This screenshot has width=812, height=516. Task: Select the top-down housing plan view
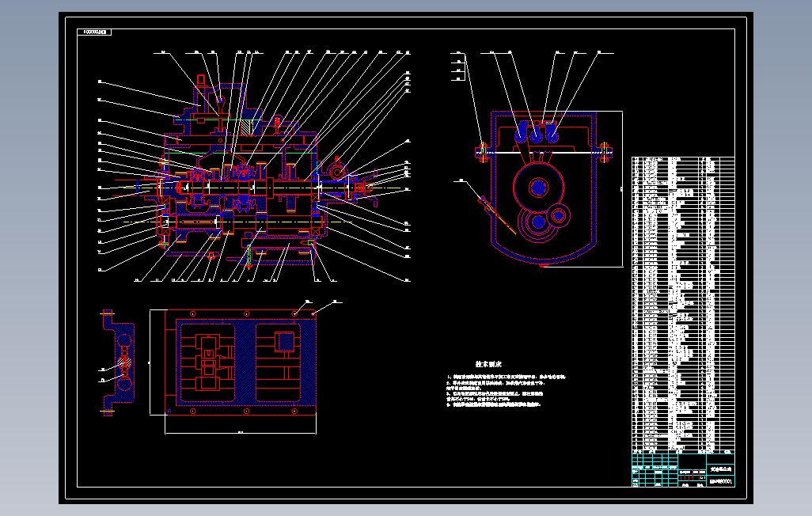point(241,361)
